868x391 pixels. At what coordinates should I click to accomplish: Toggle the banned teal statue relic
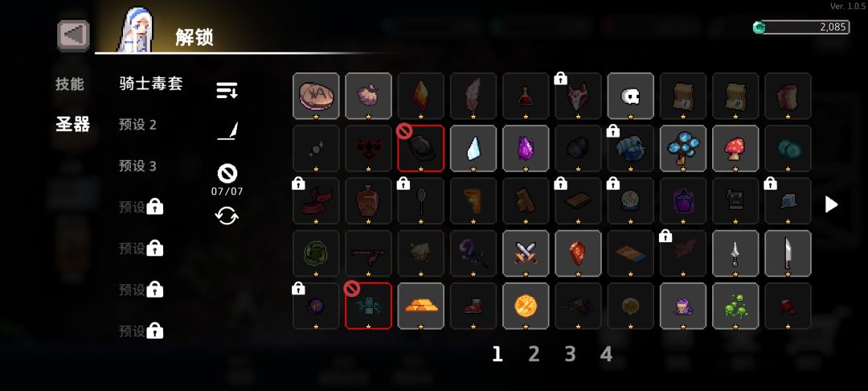368,307
